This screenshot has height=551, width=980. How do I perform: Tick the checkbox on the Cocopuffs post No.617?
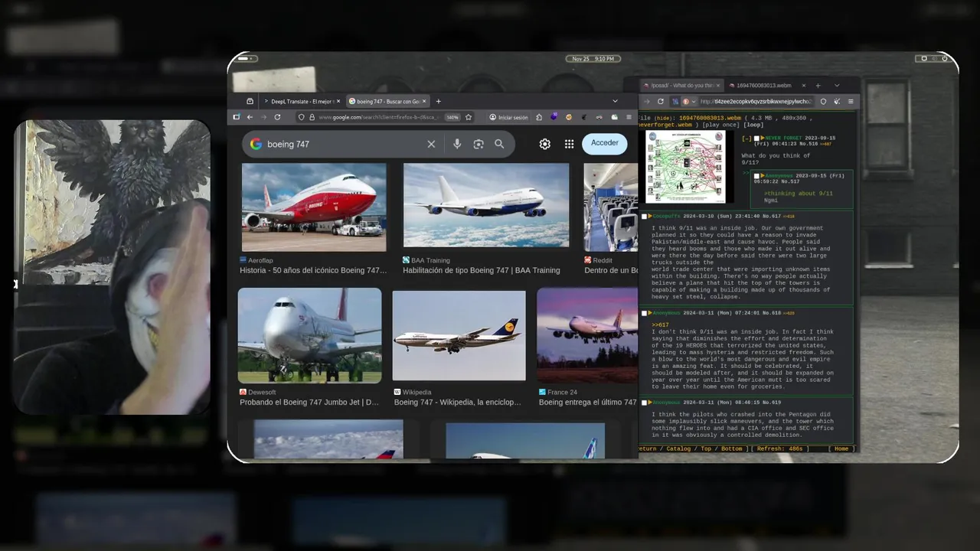coord(644,217)
